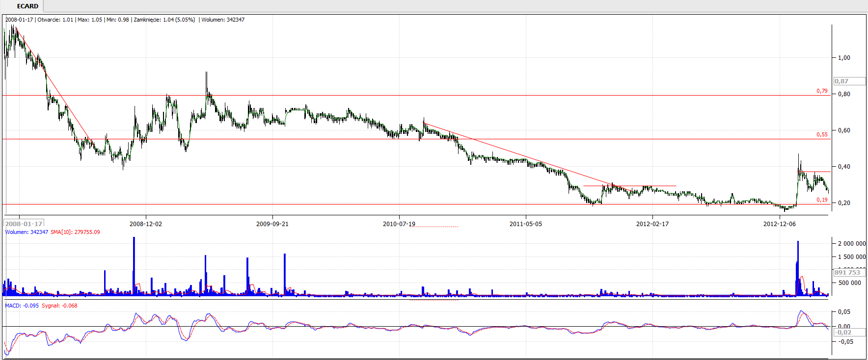This screenshot has width=868, height=360.
Task: Click the 0,20 price axis value
Action: 844,203
